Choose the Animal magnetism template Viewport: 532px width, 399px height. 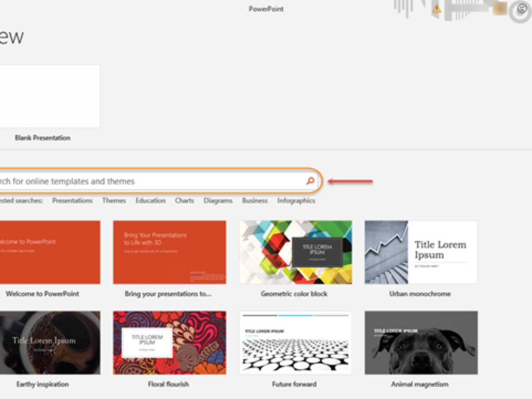pos(421,342)
